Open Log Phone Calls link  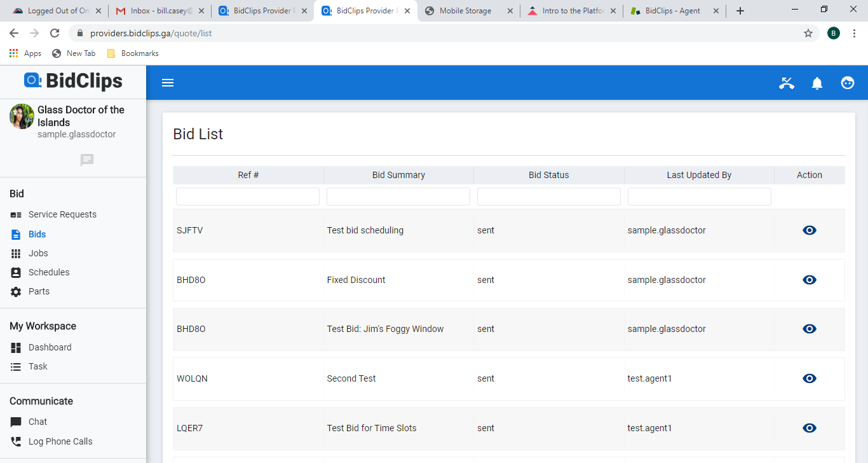click(60, 442)
